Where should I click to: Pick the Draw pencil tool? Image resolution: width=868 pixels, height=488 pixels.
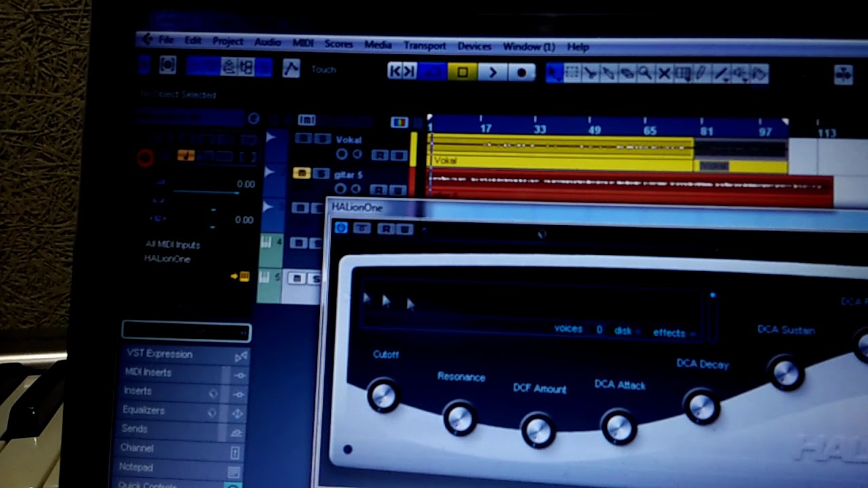pos(702,73)
